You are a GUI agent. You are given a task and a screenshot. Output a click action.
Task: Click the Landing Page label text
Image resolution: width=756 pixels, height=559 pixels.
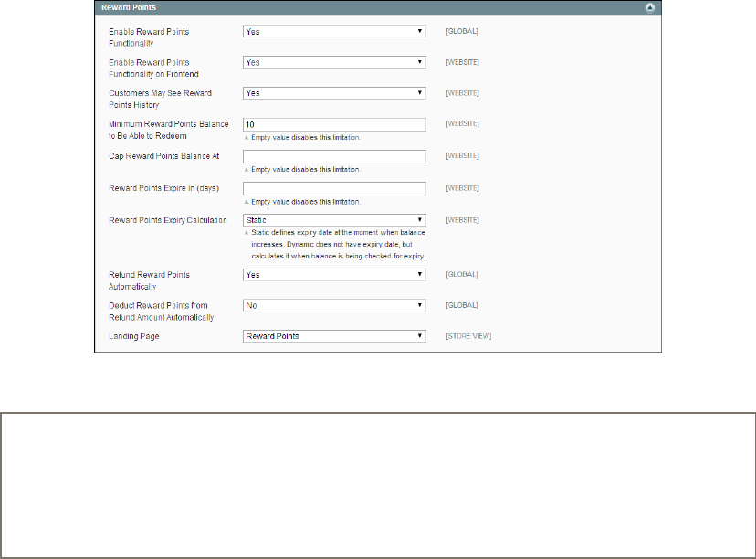134,336
